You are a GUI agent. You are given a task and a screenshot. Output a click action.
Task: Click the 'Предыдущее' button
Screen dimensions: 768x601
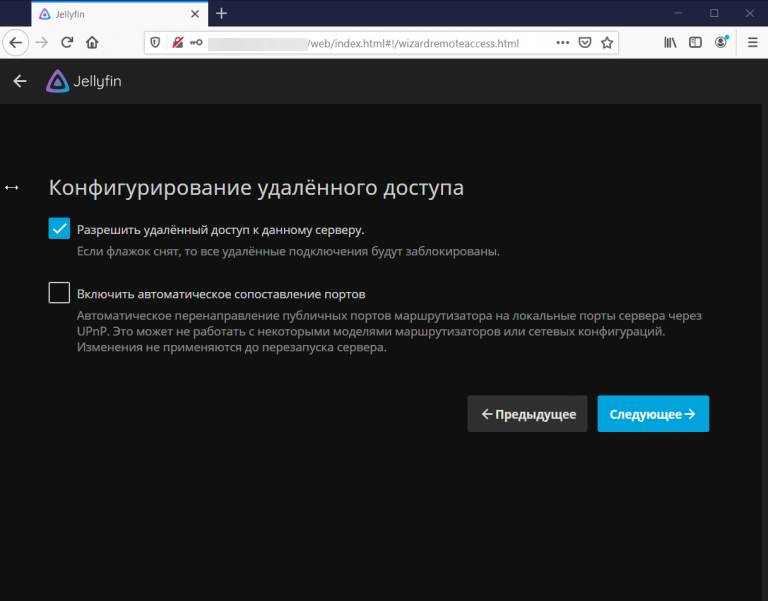(527, 414)
